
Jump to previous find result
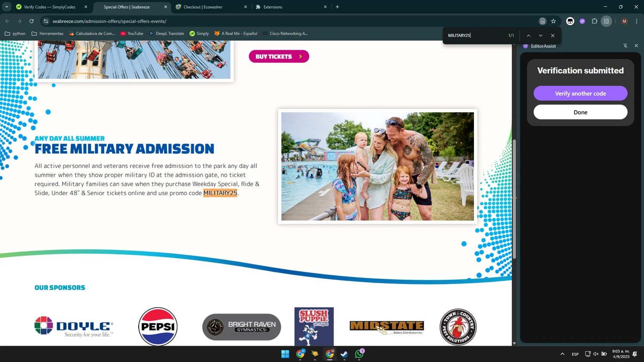tap(529, 36)
